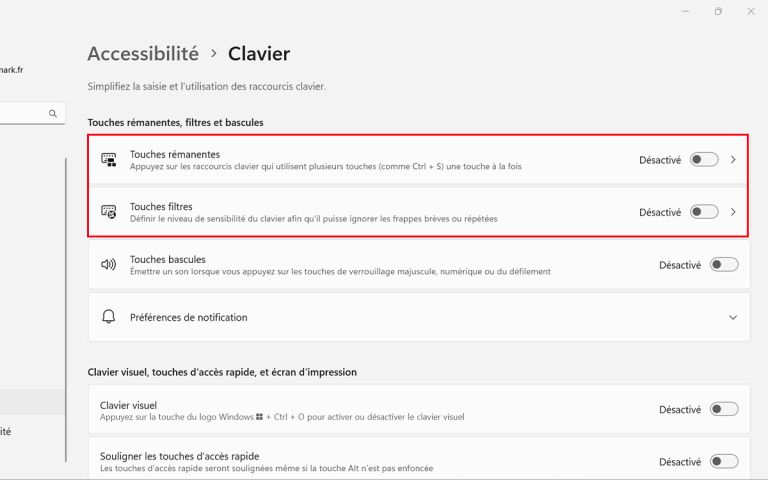This screenshot has width=768, height=480.
Task: Click the sidebar search input field
Action: coord(29,114)
